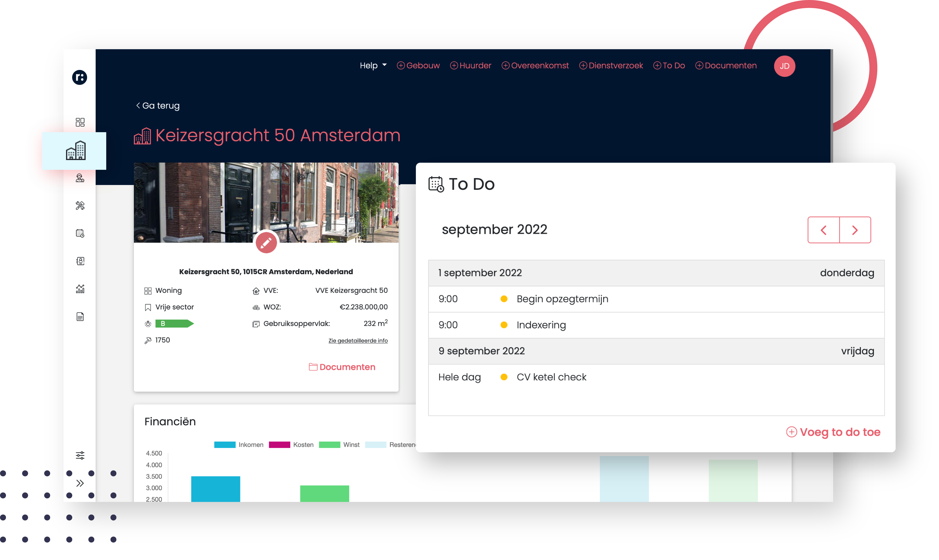Viewport: 939px width, 560px height.
Task: Open the documents page icon in the sidebar
Action: (x=80, y=317)
